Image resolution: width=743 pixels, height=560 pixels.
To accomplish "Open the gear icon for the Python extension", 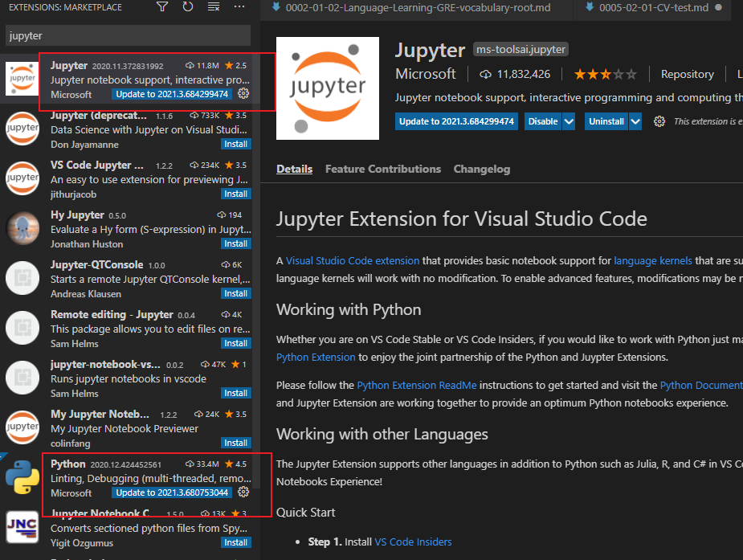I will tap(243, 492).
